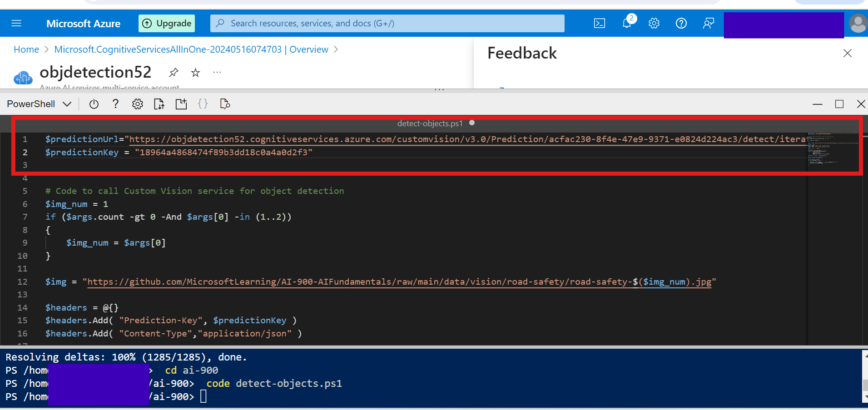Click the Upgrade button
The image size is (868, 410).
pyautogui.click(x=166, y=23)
